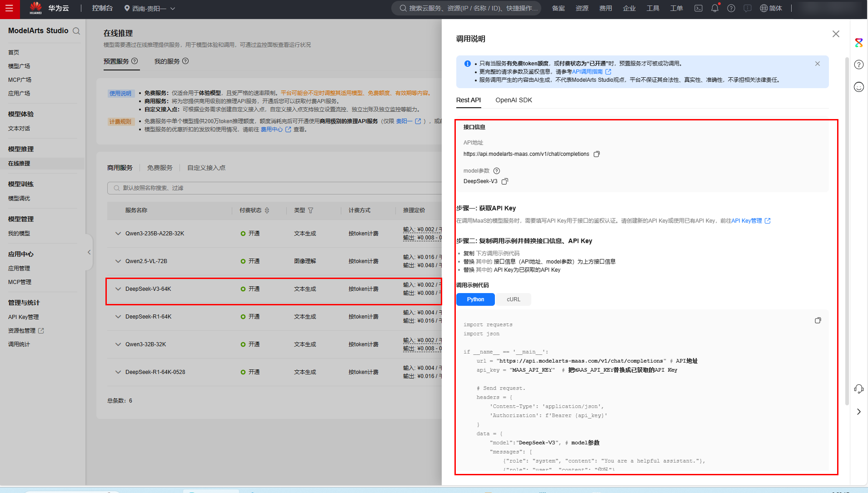The height and width of the screenshot is (493, 868).
Task: Open 备案 in the top bar
Action: [x=559, y=8]
